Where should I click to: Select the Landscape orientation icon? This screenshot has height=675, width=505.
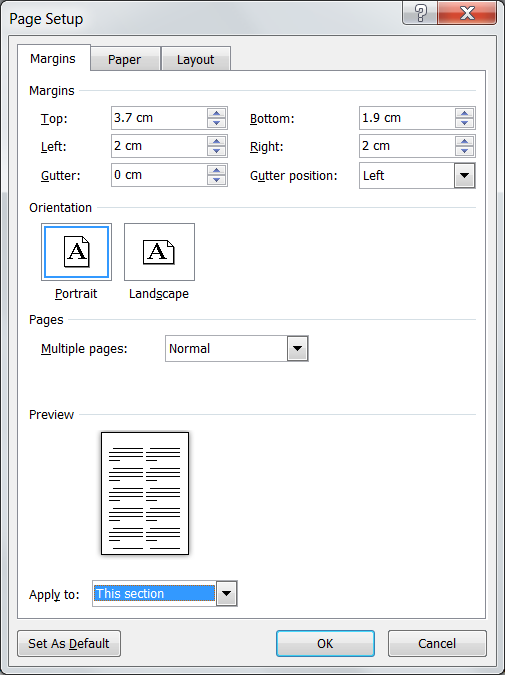159,252
